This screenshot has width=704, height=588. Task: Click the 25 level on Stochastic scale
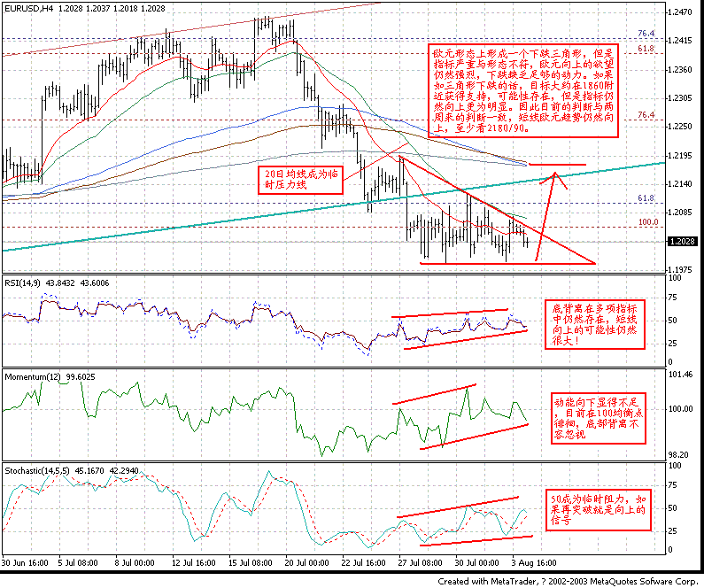point(673,531)
